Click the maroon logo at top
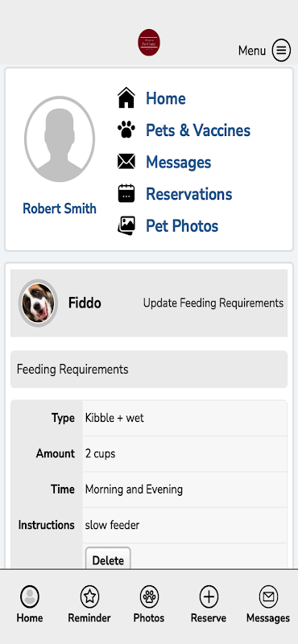Viewport: 298px width, 644px height. pos(149,43)
